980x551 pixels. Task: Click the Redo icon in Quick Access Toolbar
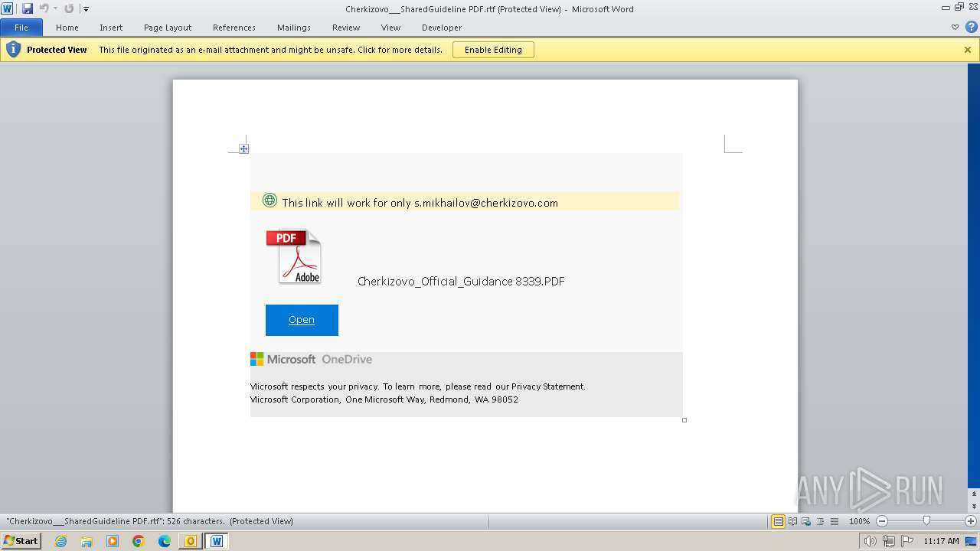pos(69,8)
